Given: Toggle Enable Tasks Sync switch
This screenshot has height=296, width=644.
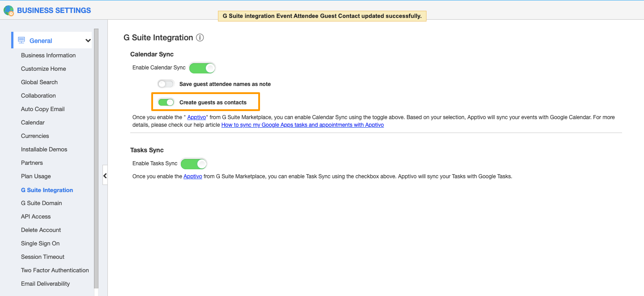Looking at the screenshot, I should coord(194,163).
